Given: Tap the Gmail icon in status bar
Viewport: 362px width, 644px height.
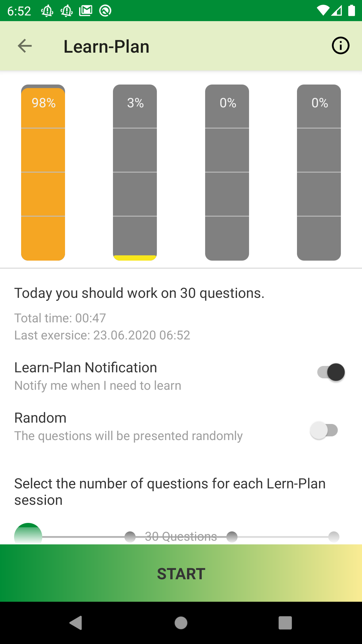Looking at the screenshot, I should (85, 11).
